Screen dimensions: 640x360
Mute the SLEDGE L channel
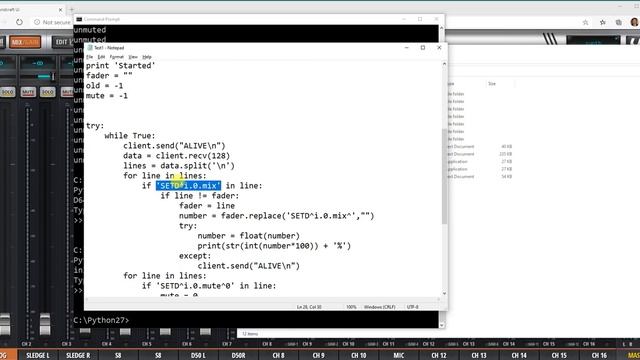click(x=28, y=92)
